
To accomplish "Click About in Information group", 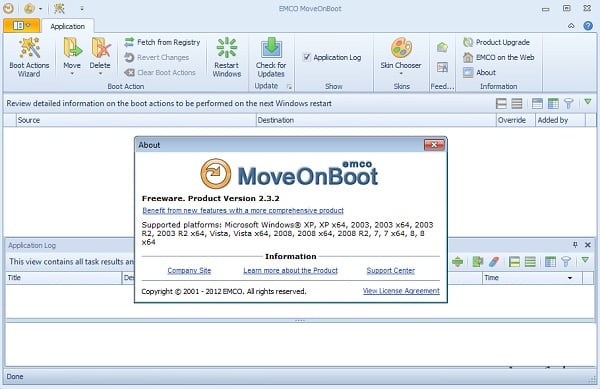I will pos(479,72).
